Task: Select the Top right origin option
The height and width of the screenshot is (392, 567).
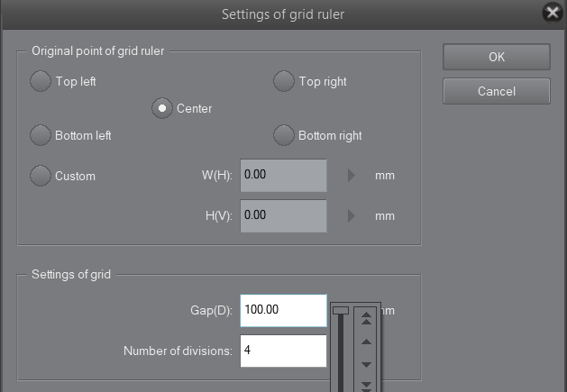Action: point(283,81)
